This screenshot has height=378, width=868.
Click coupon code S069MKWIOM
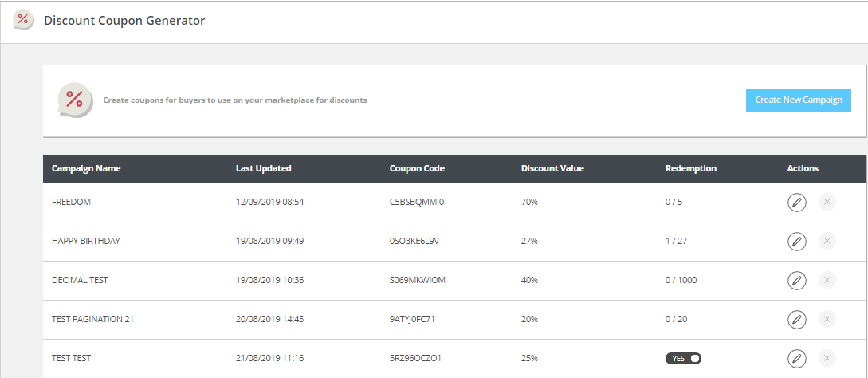[418, 281]
